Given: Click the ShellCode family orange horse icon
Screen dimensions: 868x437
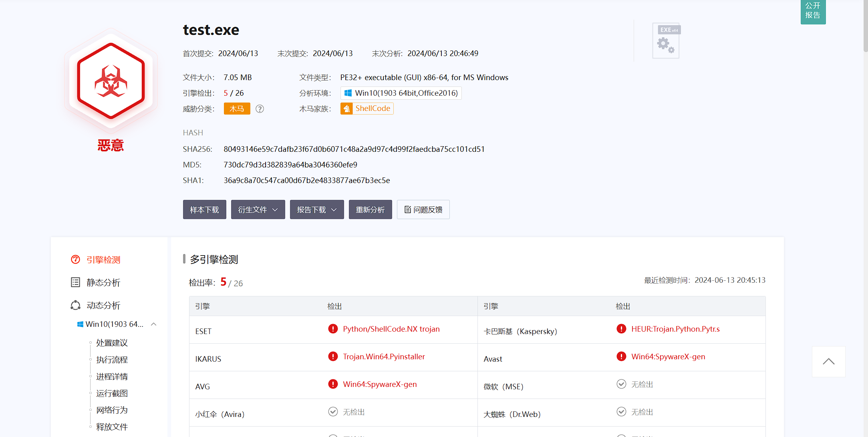Looking at the screenshot, I should [x=346, y=109].
